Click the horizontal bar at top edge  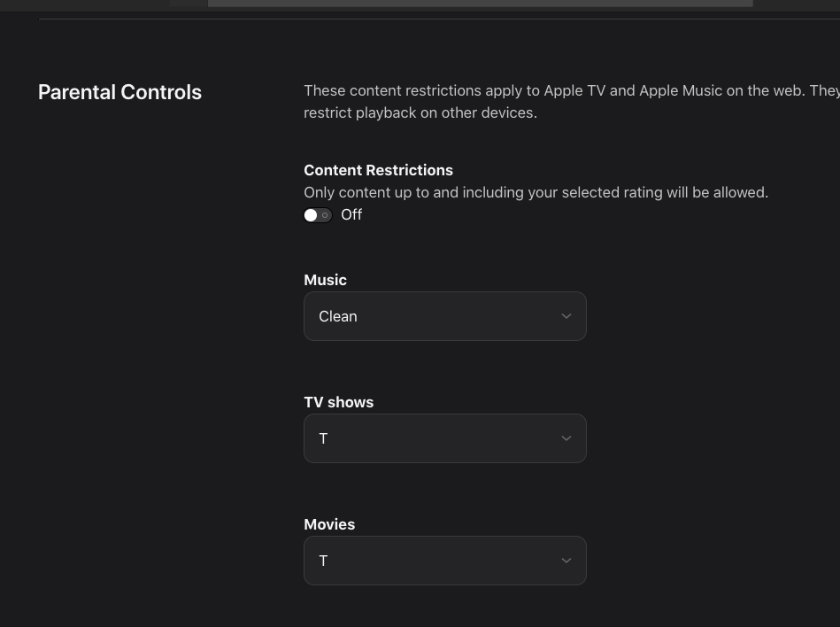pos(480,4)
